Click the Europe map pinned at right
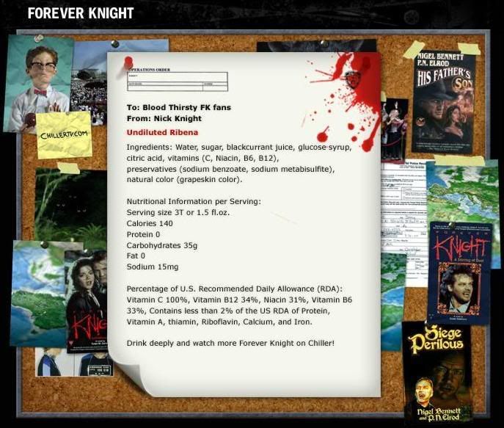 point(463,193)
